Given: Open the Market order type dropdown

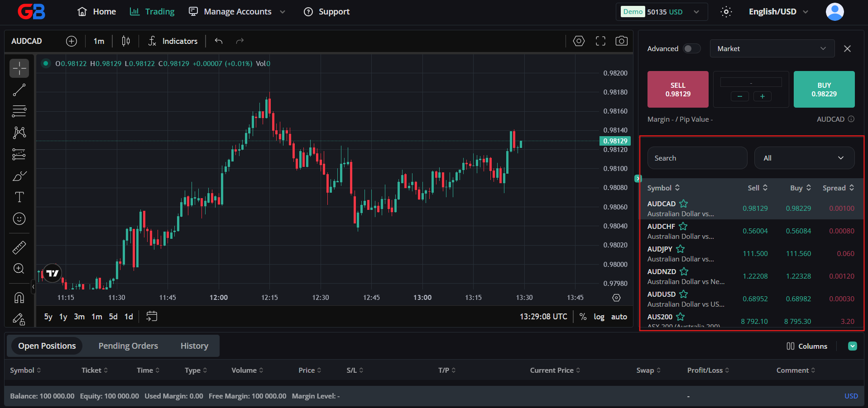Looking at the screenshot, I should pos(772,48).
